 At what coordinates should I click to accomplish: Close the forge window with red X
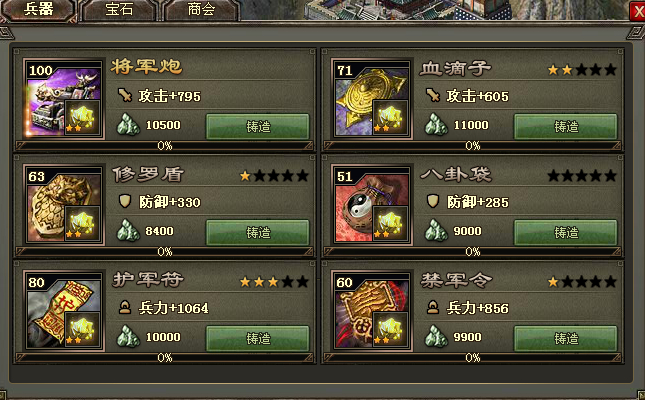[638, 11]
